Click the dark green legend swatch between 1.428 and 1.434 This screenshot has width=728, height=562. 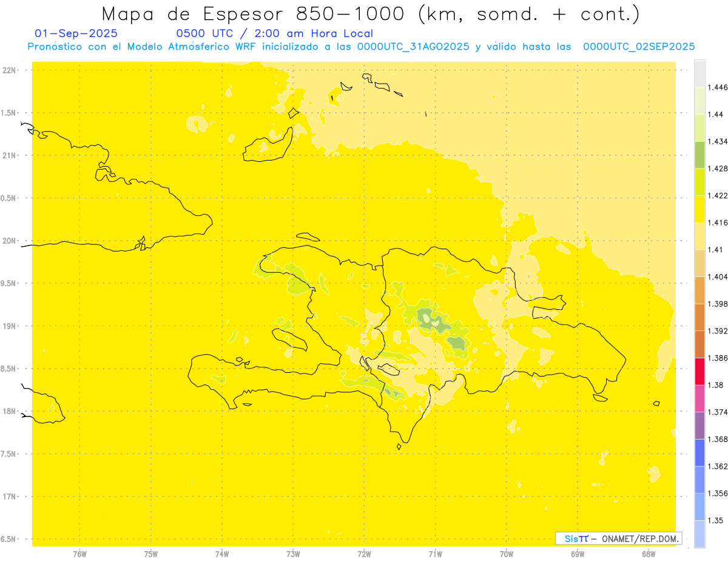tap(699, 155)
